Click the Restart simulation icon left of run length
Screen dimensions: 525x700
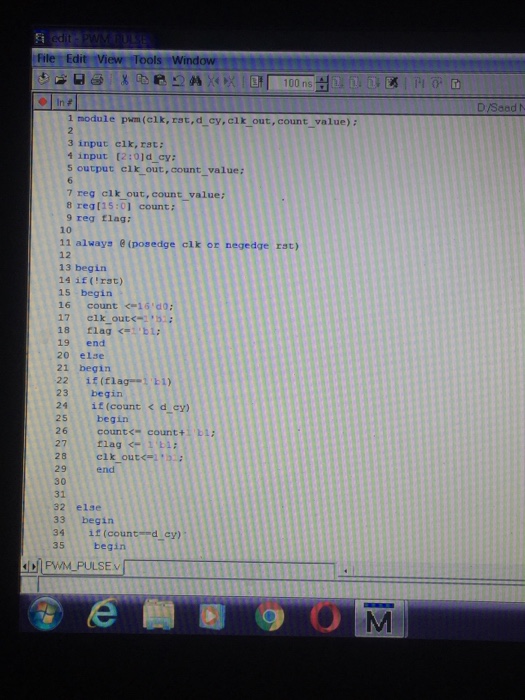click(x=256, y=82)
